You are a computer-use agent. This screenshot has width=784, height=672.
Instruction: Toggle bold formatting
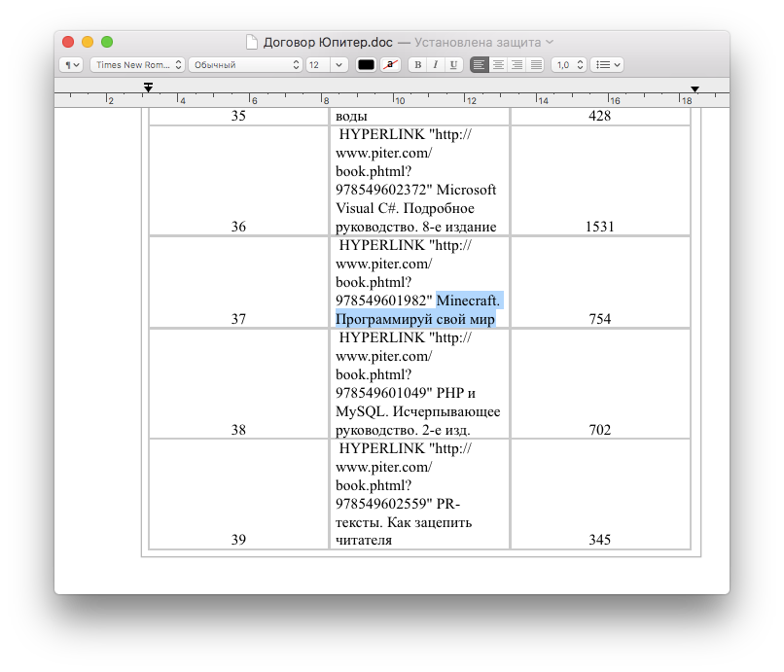coord(417,65)
